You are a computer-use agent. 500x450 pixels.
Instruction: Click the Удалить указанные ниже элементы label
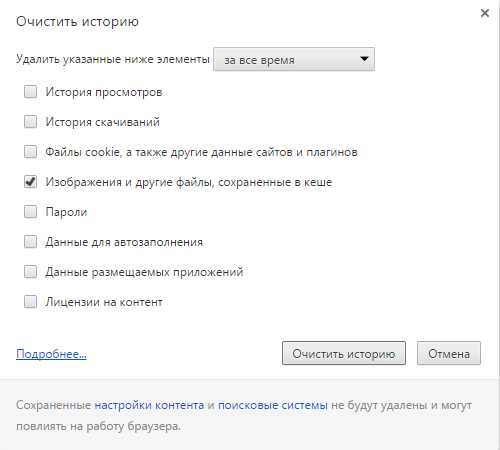click(113, 59)
